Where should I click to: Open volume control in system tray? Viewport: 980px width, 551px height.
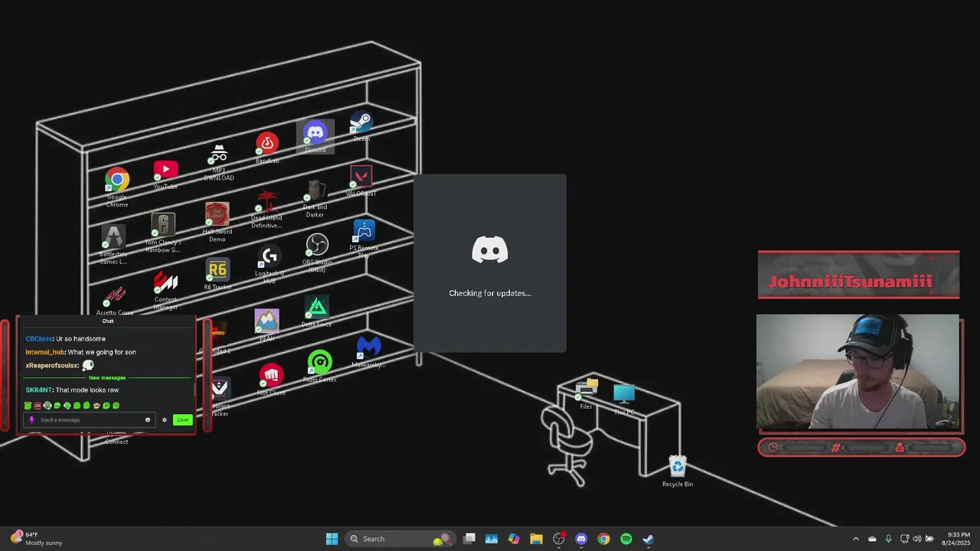tap(917, 539)
